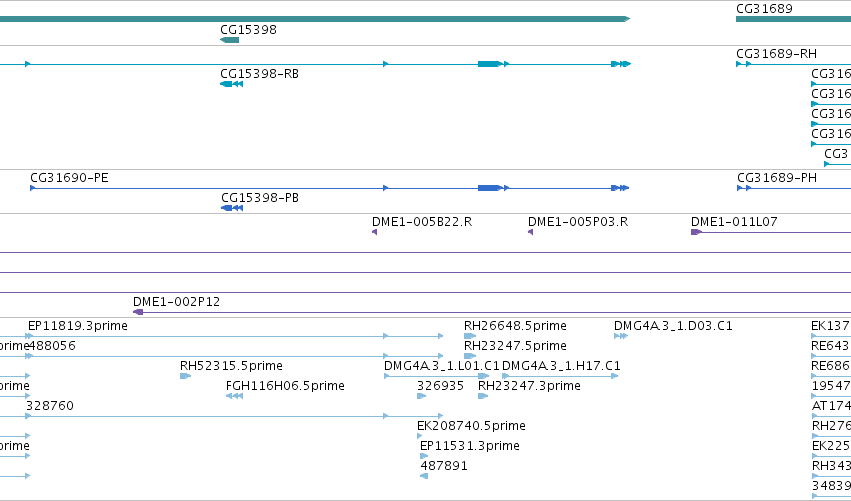Click the CG15398-RB transcript label
This screenshot has height=501, width=851.
coord(259,74)
